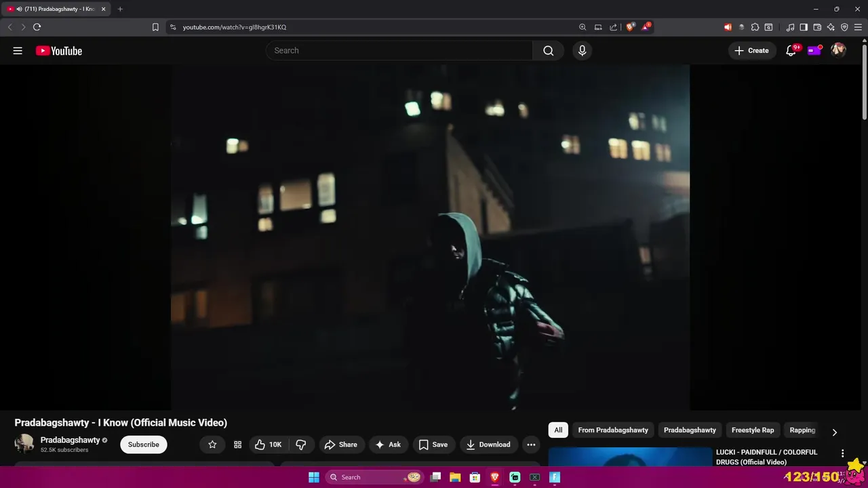This screenshot has height=488, width=868.
Task: Click the Share button
Action: pos(341,445)
